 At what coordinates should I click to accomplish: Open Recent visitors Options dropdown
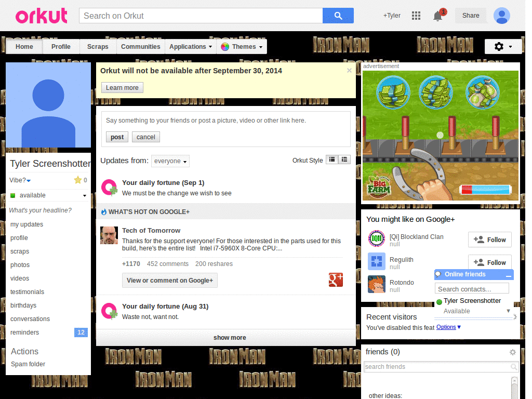point(448,327)
